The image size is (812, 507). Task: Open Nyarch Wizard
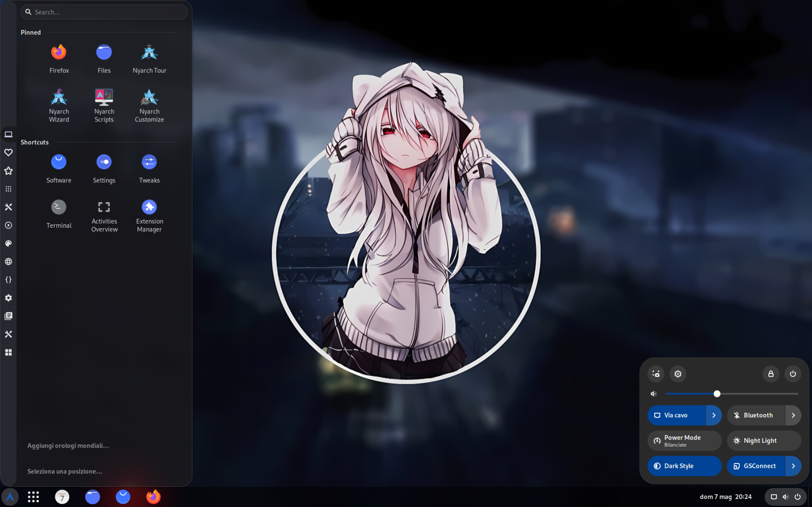point(59,105)
